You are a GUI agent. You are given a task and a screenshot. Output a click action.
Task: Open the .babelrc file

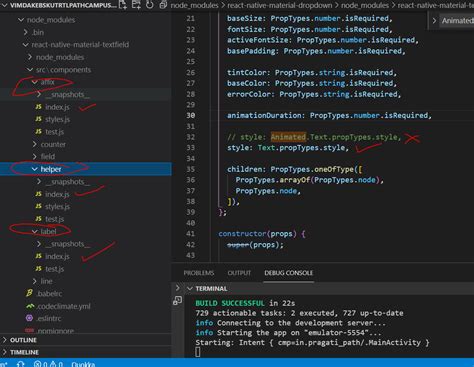click(49, 294)
